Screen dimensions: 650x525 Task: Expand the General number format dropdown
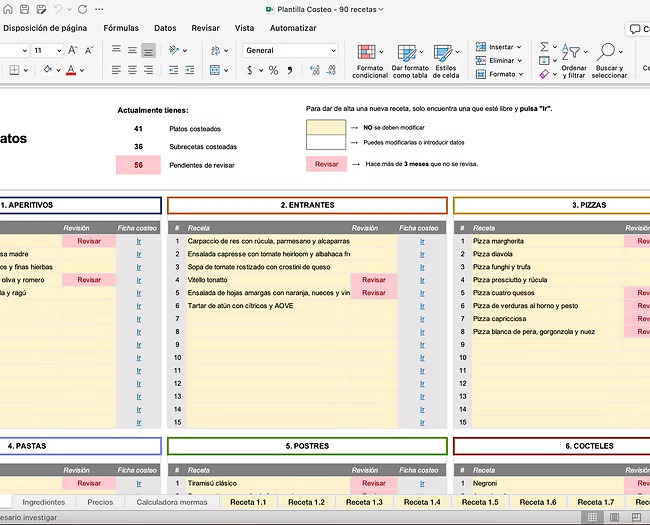(x=333, y=50)
